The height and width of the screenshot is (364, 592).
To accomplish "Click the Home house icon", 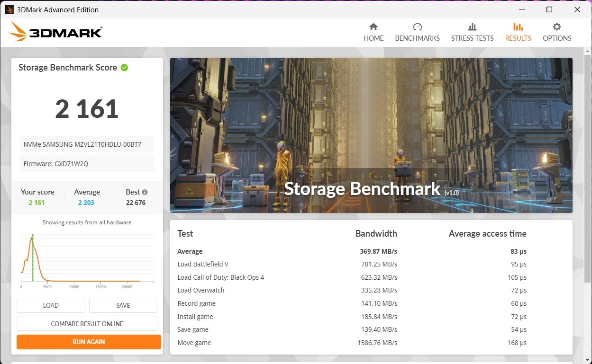I will (373, 27).
